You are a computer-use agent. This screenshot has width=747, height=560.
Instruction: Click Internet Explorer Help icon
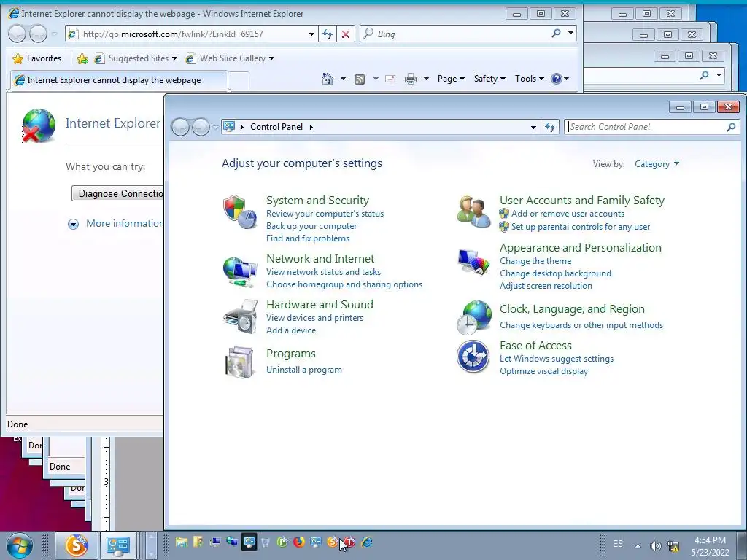(556, 79)
